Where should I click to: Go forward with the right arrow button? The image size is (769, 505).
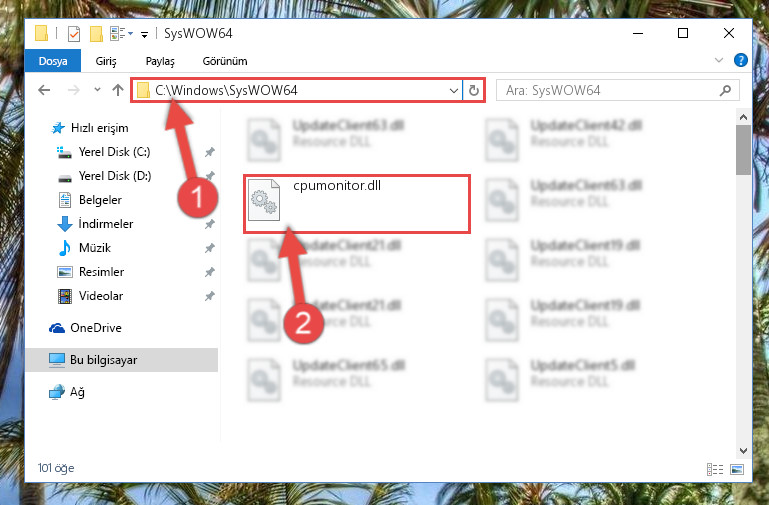pos(74,90)
